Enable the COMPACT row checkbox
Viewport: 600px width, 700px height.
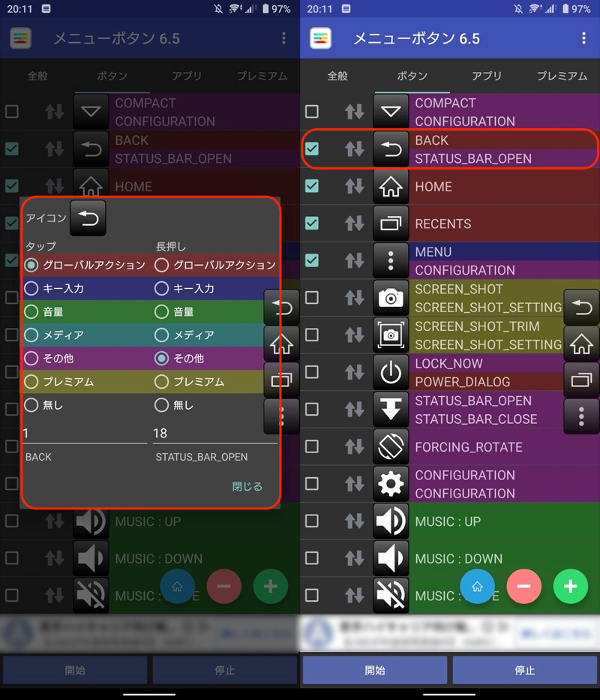point(312,112)
